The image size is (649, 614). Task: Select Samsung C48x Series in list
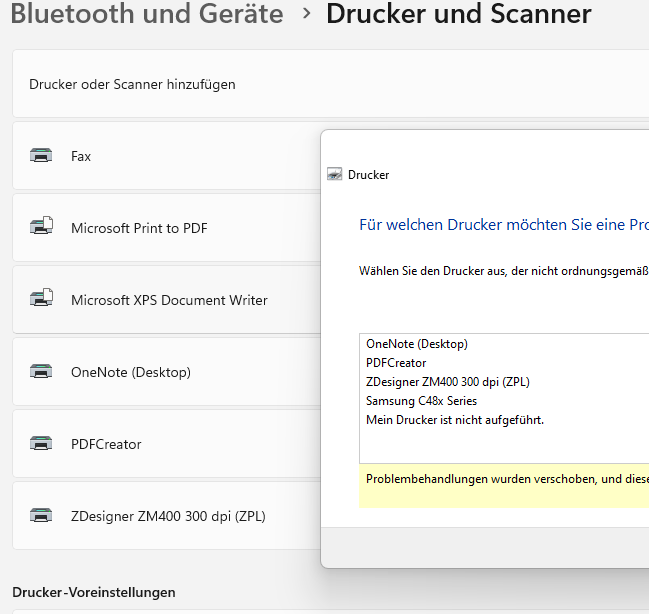(421, 401)
